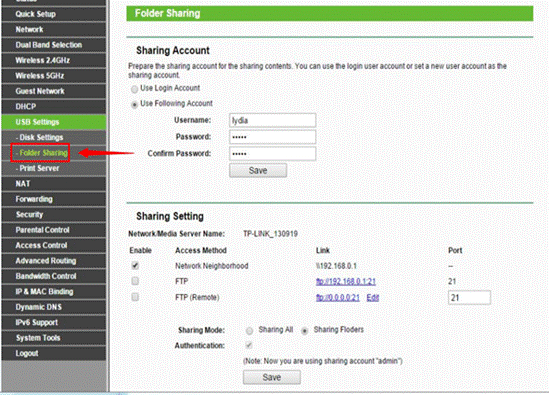Click Logout in the sidebar
This screenshot has width=549, height=395.
coord(54,353)
